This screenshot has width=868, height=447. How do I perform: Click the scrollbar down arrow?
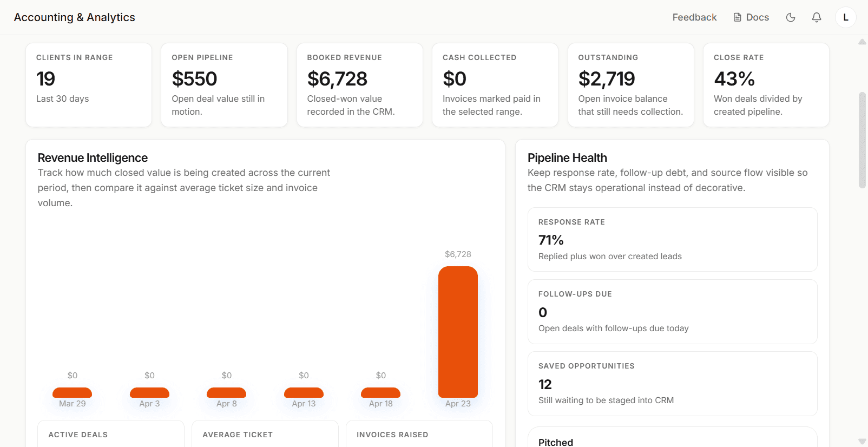pyautogui.click(x=862, y=442)
